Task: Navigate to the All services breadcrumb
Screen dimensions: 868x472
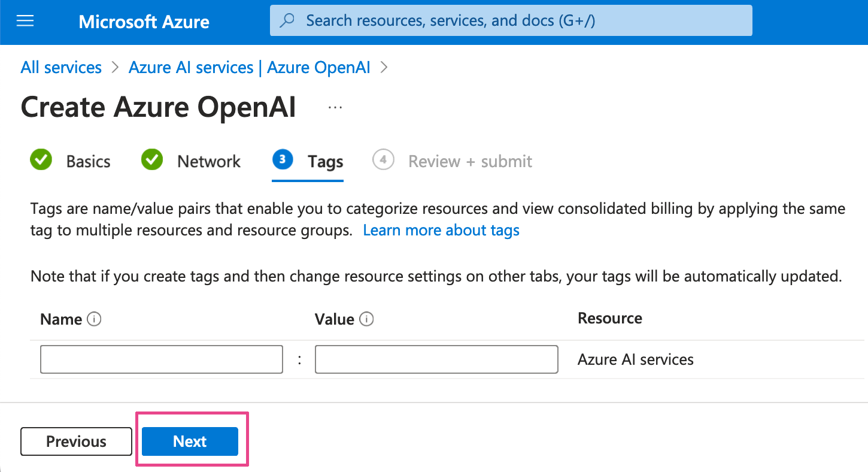Action: pyautogui.click(x=61, y=68)
